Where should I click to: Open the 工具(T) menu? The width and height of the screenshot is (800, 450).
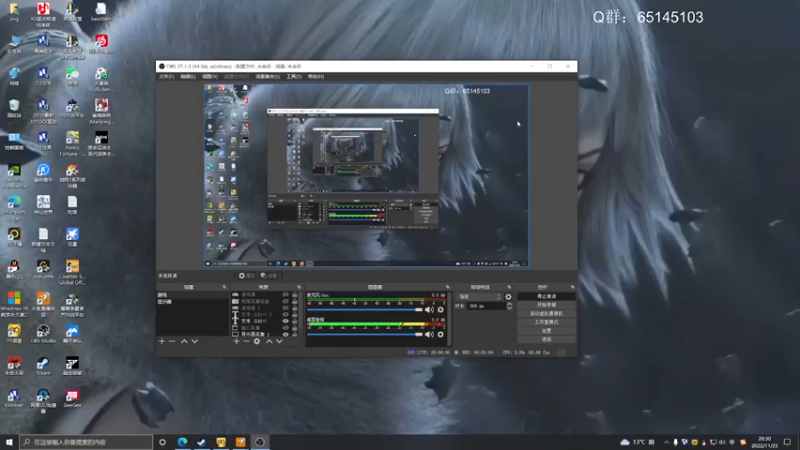coord(294,77)
